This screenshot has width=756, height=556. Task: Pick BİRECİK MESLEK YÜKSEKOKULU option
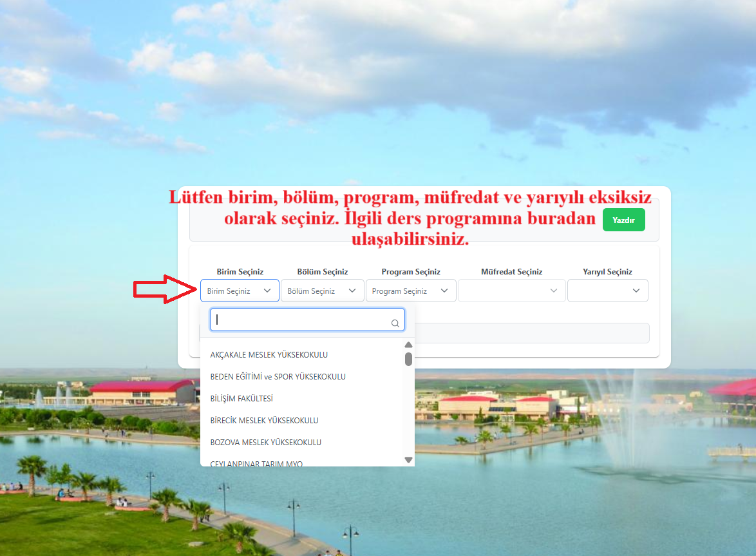264,420
